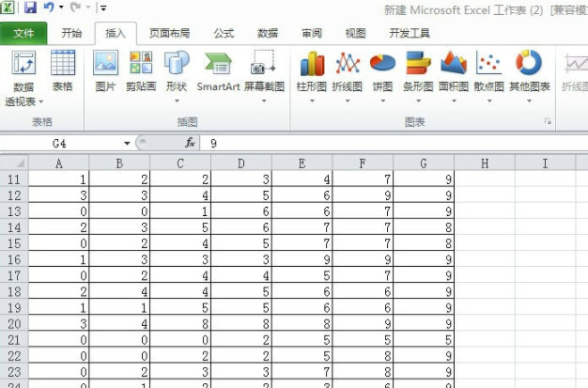Select column G header
Image resolution: width=588 pixels, height=388 pixels.
point(424,163)
